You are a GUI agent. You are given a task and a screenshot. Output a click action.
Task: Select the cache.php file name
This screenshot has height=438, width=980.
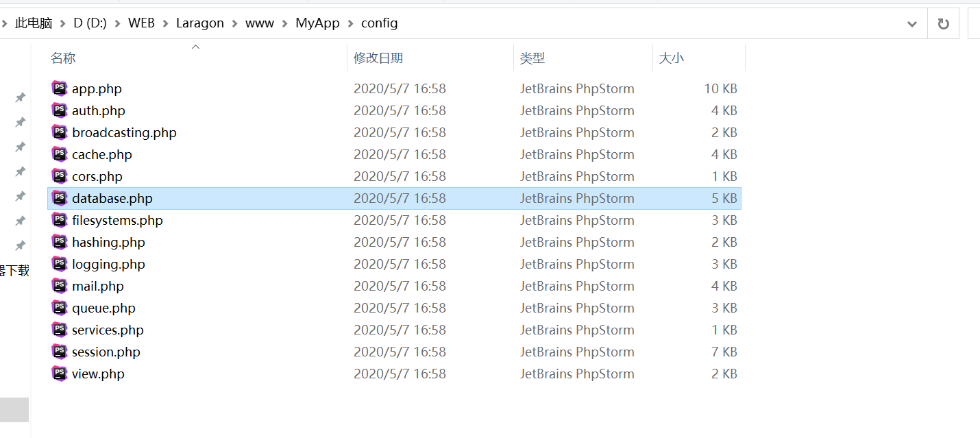pos(102,154)
